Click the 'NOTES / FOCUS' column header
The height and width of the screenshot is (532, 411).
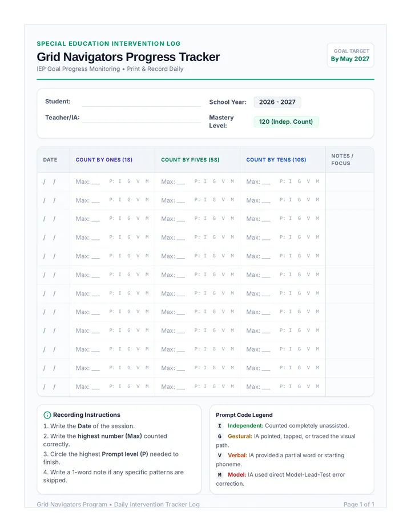[x=342, y=159]
